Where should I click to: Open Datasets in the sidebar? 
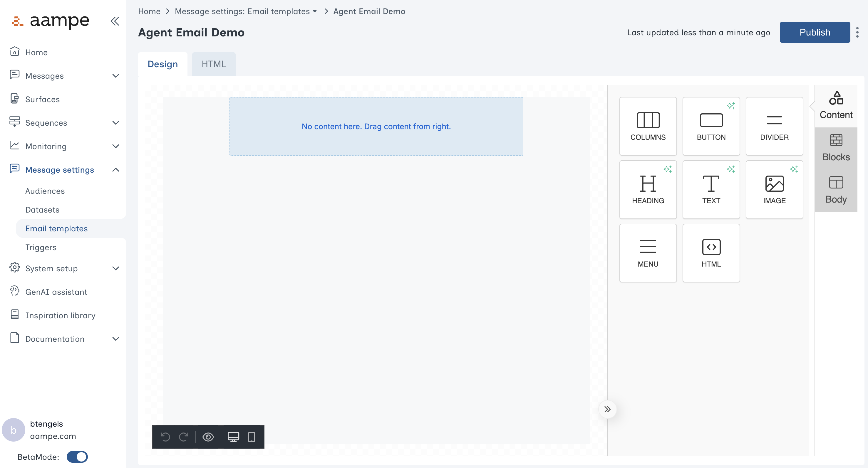(x=42, y=210)
